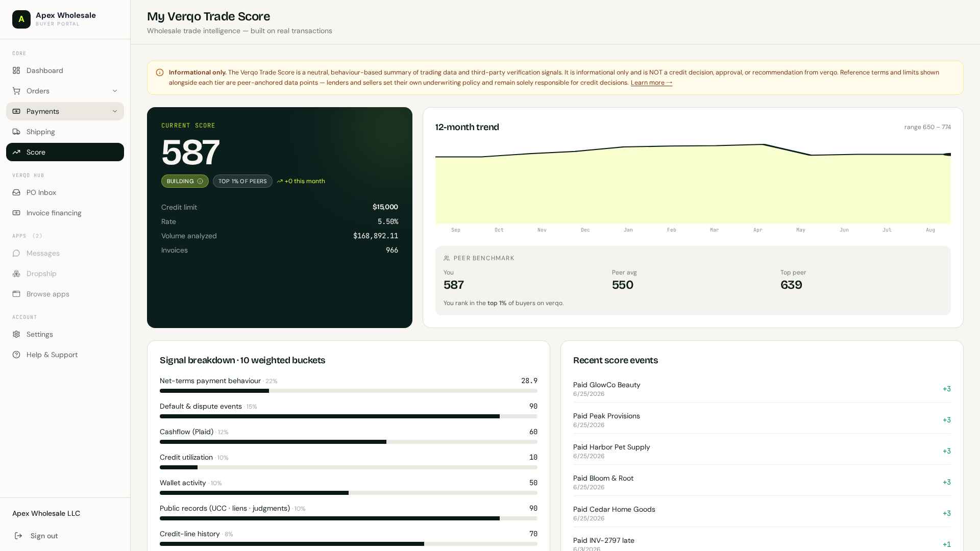Click the Building tier badge
This screenshot has height=551, width=980.
pos(185,181)
